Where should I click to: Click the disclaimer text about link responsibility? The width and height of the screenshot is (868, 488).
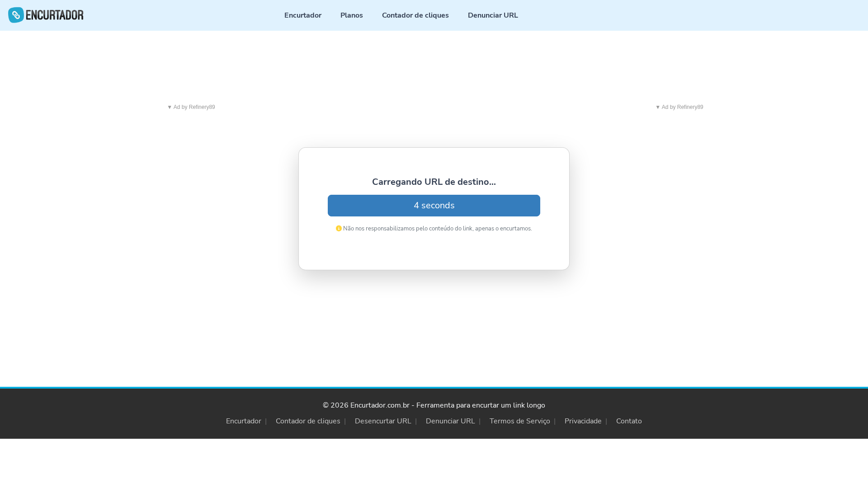point(437,229)
